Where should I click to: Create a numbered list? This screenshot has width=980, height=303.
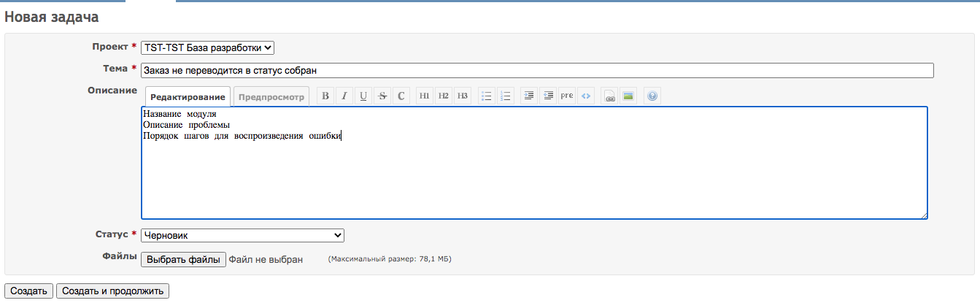click(x=506, y=96)
